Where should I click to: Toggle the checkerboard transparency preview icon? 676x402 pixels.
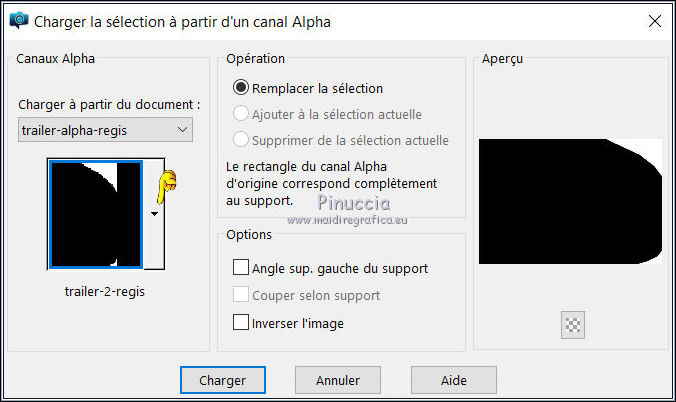(x=574, y=325)
